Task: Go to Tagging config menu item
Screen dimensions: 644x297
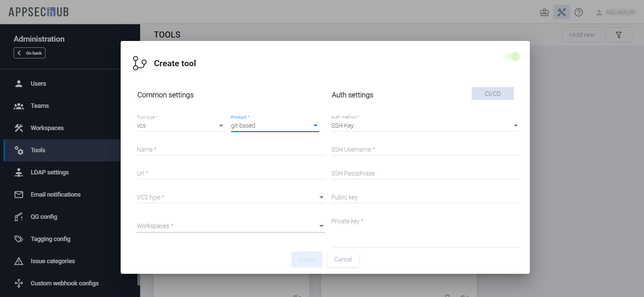Action: [50, 239]
